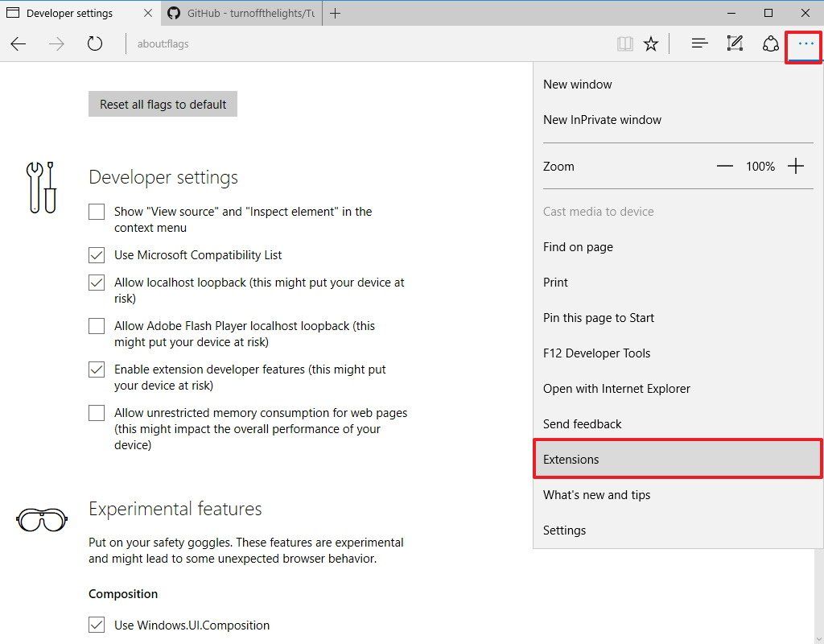Enable Show View source and Inspect element
The height and width of the screenshot is (644, 824).
pyautogui.click(x=97, y=212)
